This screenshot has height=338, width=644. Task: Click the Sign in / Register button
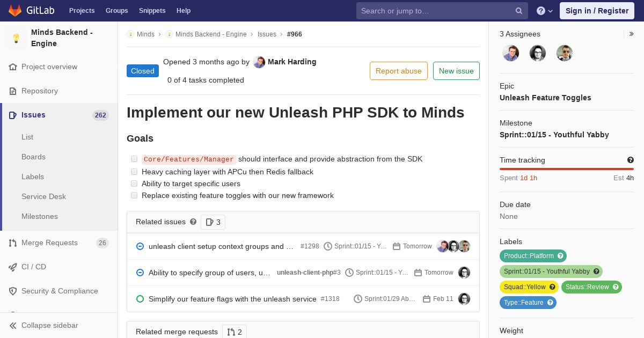pos(597,11)
